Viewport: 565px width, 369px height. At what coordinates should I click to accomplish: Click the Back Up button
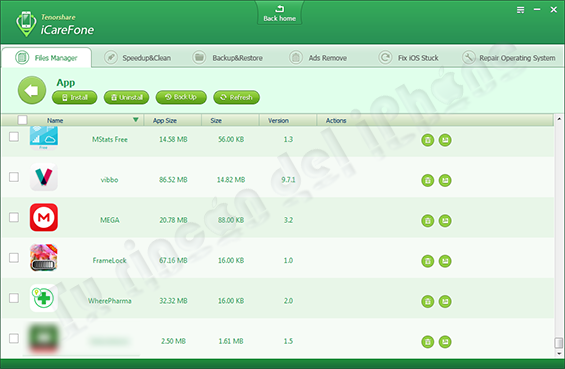coord(181,97)
